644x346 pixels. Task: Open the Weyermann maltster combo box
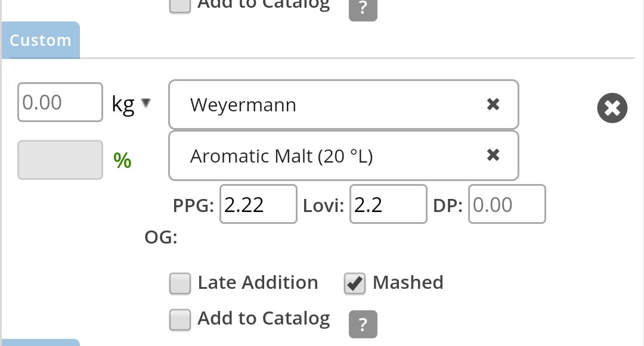(344, 105)
